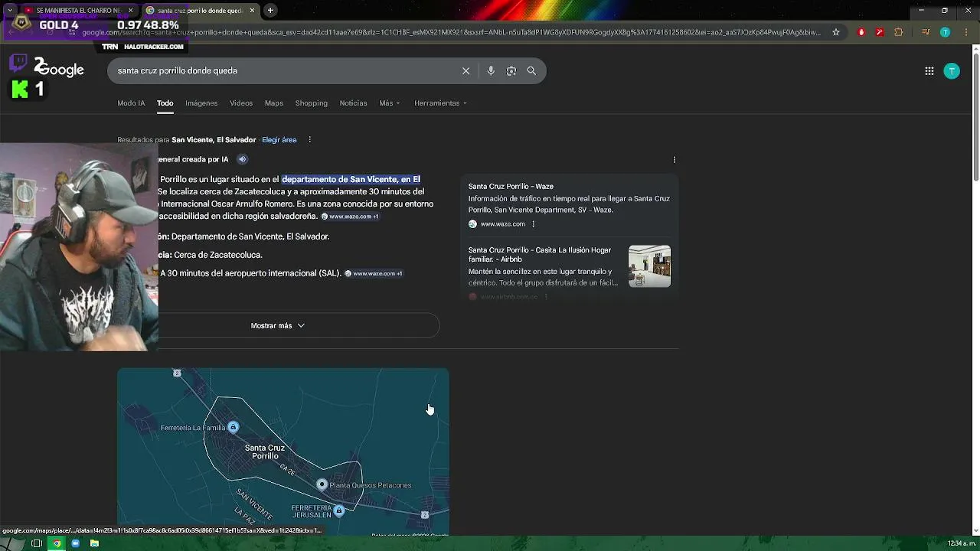Click the 'Cerca de Zacatecoluca.' text
This screenshot has height=551, width=980.
coord(217,255)
